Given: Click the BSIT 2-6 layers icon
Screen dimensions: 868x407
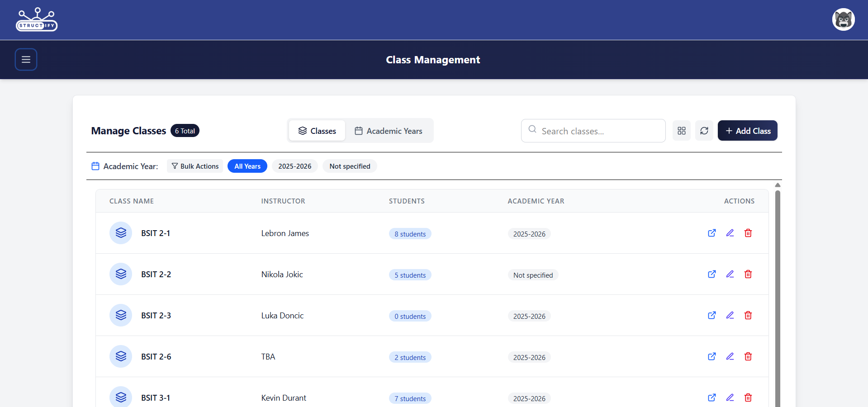Looking at the screenshot, I should (121, 356).
